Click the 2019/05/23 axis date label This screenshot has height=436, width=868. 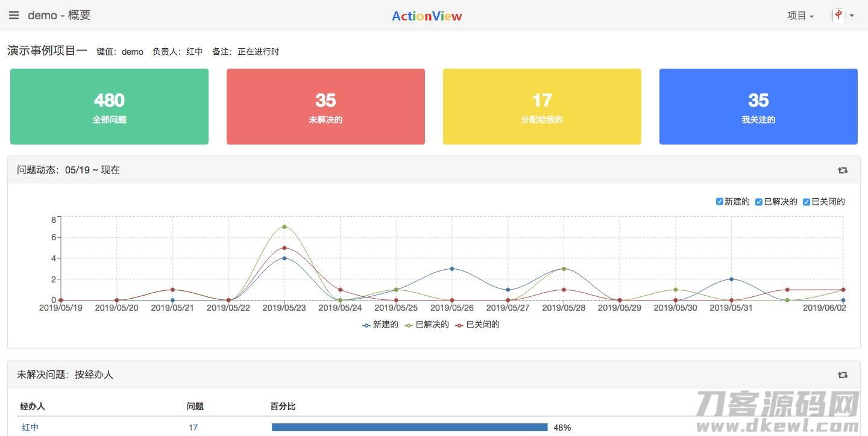(x=284, y=308)
